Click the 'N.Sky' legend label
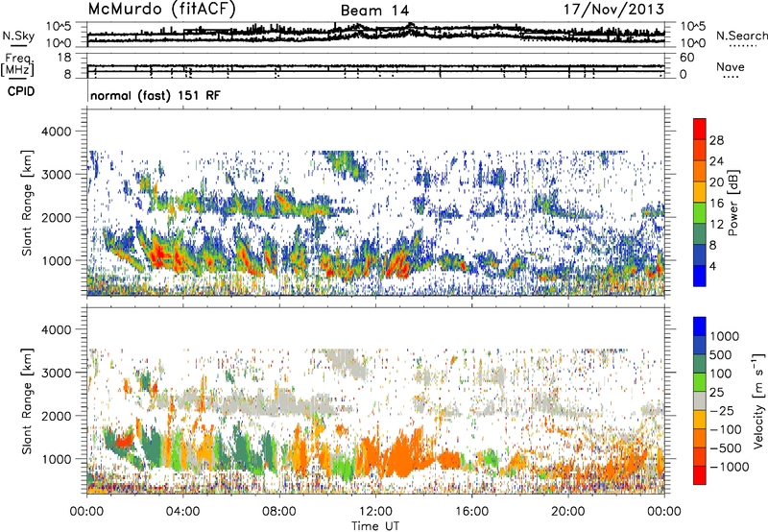The width and height of the screenshot is (768, 532). 18,36
